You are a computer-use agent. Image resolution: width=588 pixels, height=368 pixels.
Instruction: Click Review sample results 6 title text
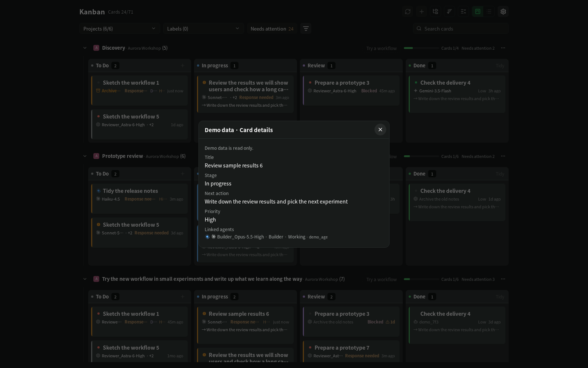click(x=234, y=166)
